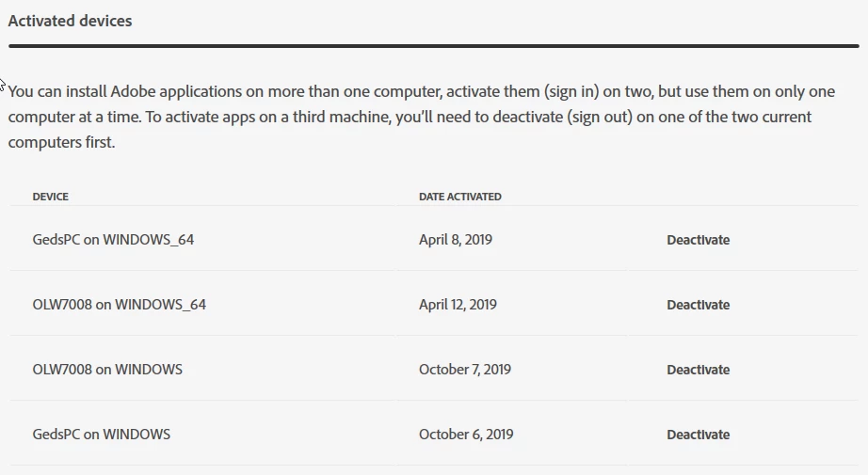Select the OLW7008 on WINDOWS_64 device name

point(119,305)
